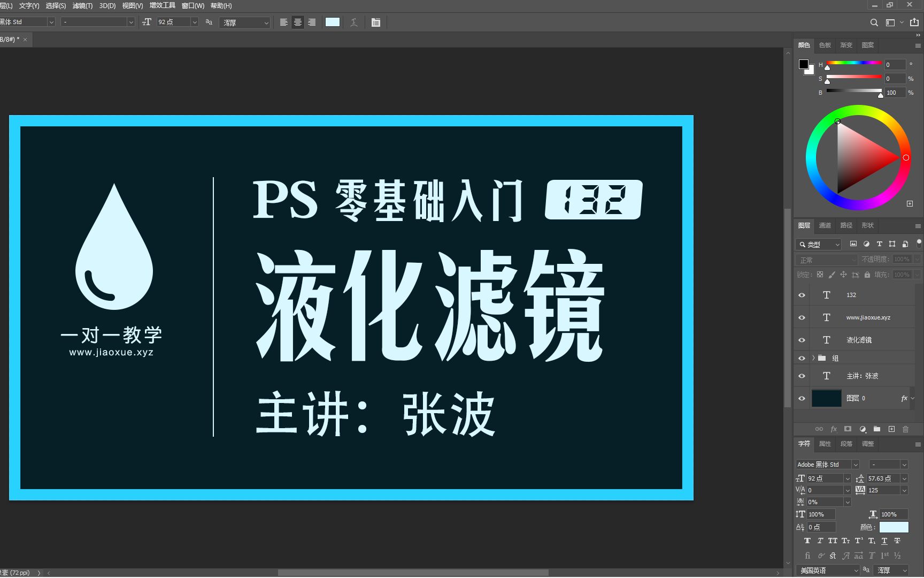The height and width of the screenshot is (578, 924).
Task: Toggle visibility of the 液化滤镜 layer
Action: [x=801, y=340]
